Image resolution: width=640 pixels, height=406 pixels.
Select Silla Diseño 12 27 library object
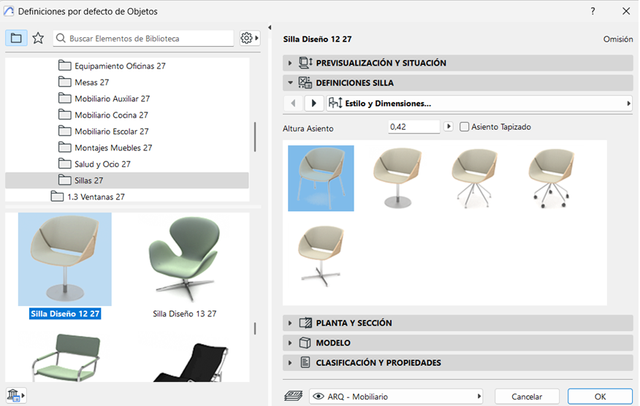click(x=65, y=265)
